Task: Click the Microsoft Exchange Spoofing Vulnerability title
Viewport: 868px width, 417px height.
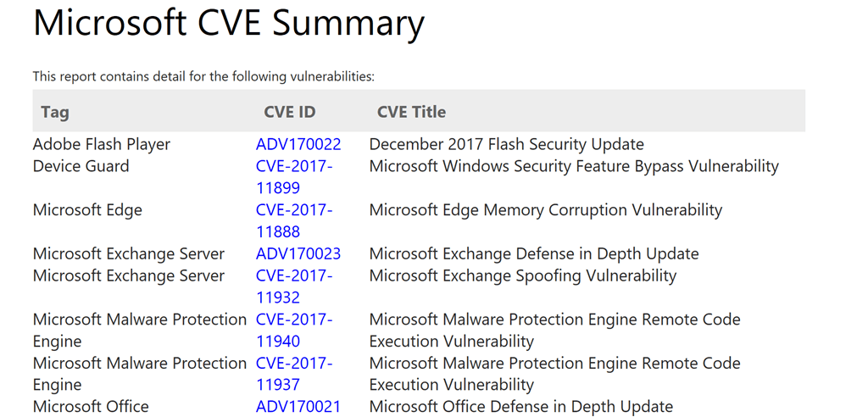Action: (x=522, y=275)
